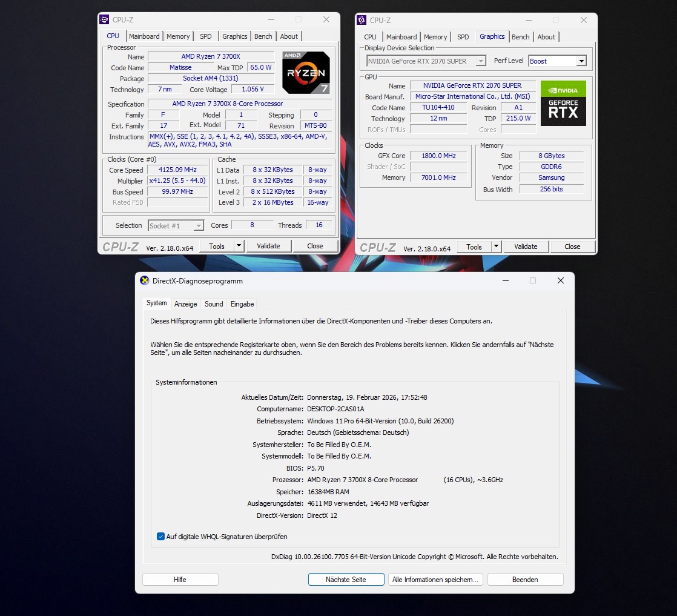Minimize the left CPU-Z window
This screenshot has height=616, width=677.
271,20
